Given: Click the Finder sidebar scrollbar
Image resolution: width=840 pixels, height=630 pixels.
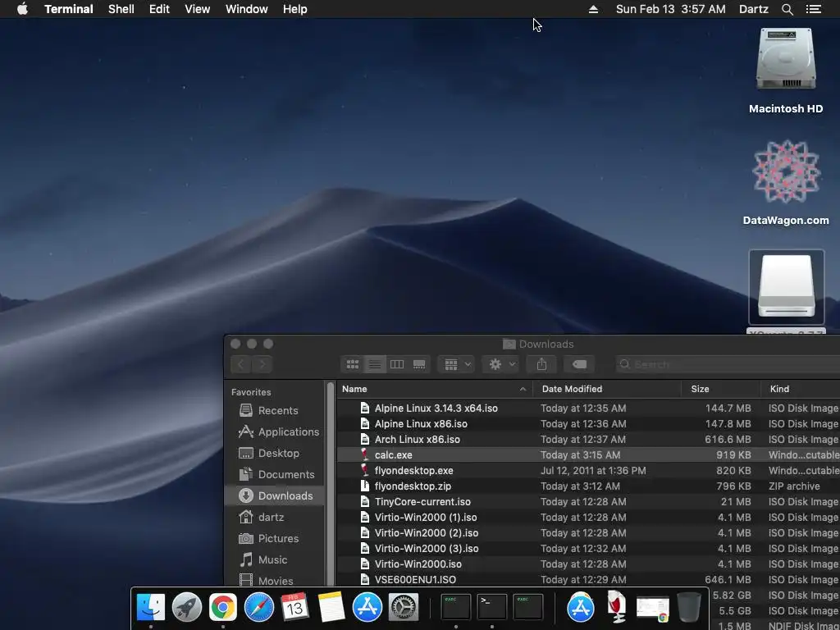Looking at the screenshot, I should coord(331,482).
